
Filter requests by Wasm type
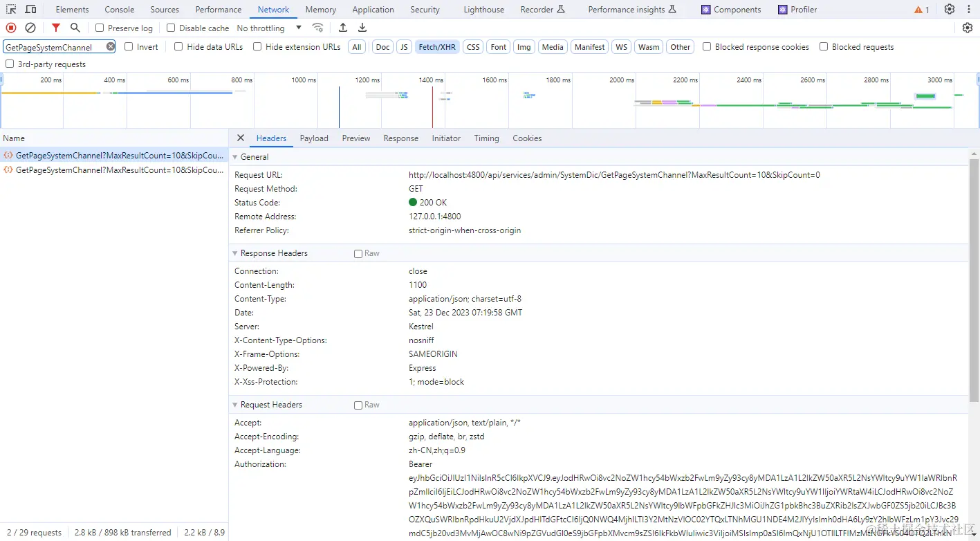coord(649,47)
